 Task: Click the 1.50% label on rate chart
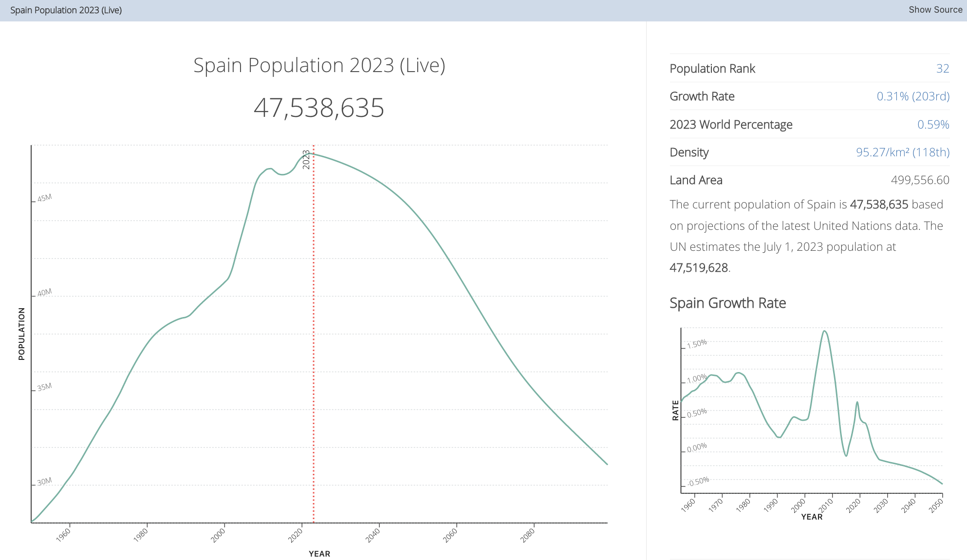pos(697,344)
